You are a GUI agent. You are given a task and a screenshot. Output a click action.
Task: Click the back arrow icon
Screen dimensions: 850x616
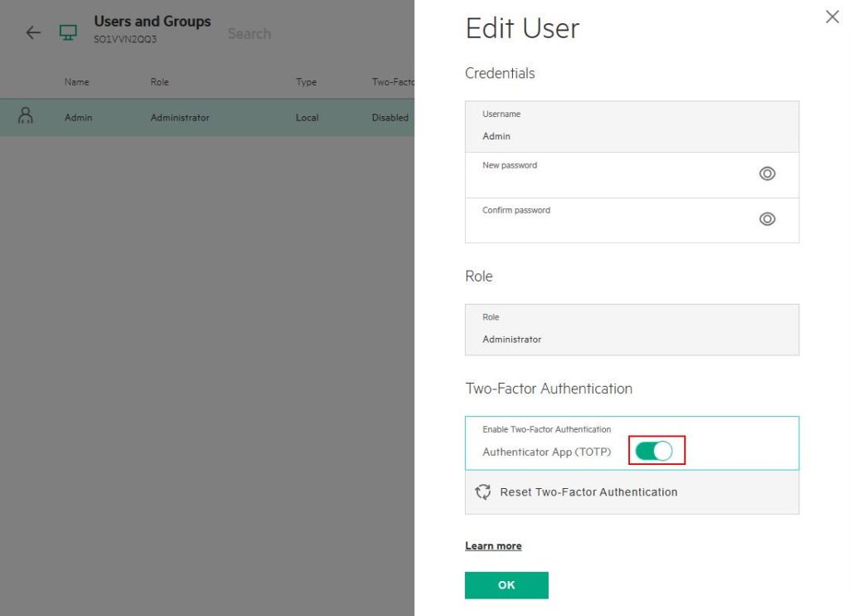[x=33, y=33]
